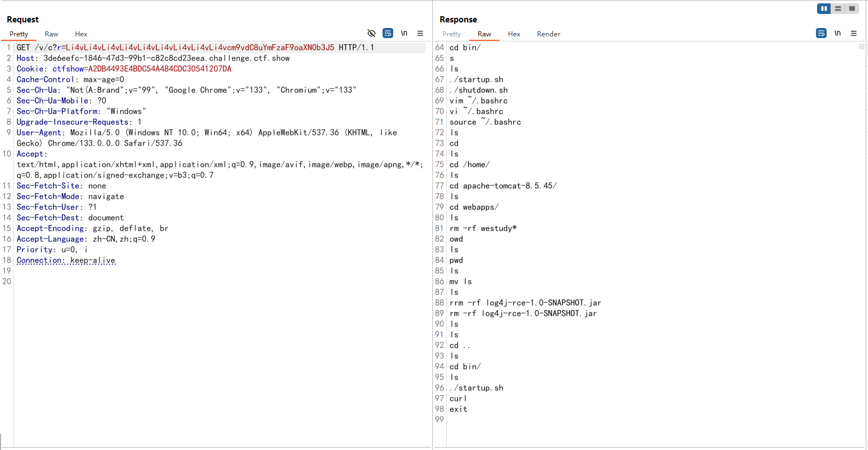Select the side-by-side layout icon
The height and width of the screenshot is (450, 868).
tap(824, 8)
